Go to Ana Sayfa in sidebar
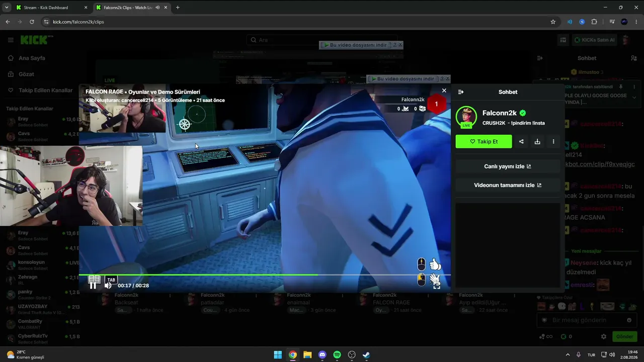 pos(32,58)
